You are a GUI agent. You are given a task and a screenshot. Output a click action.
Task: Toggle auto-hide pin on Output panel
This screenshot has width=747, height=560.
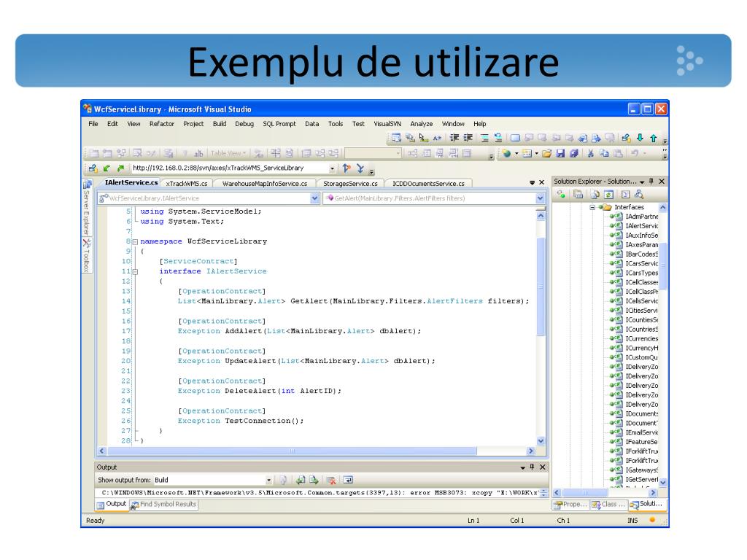[532, 467]
